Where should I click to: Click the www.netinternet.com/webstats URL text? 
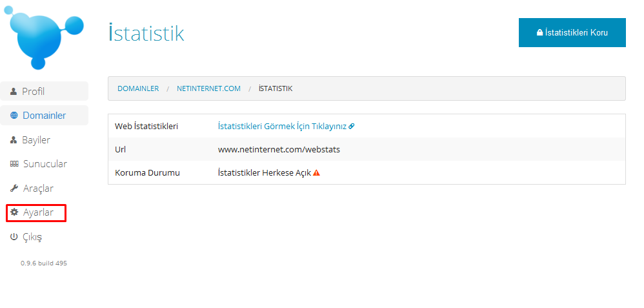pyautogui.click(x=279, y=150)
